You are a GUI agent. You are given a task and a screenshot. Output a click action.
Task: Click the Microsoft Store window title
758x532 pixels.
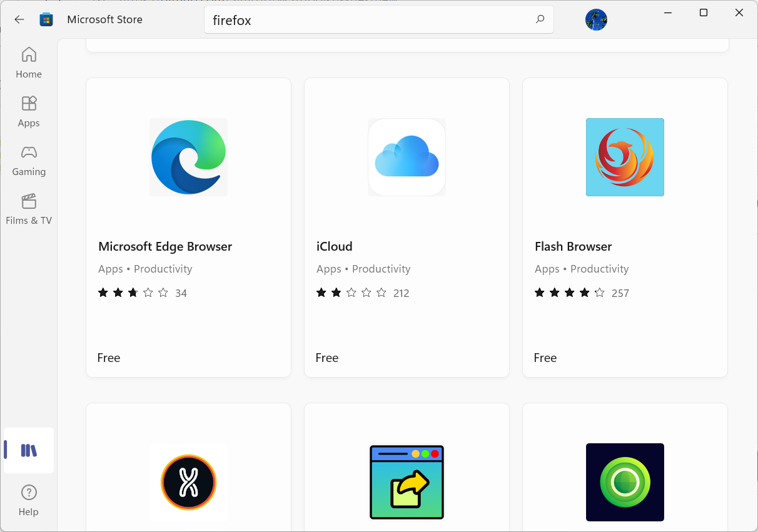(x=105, y=19)
